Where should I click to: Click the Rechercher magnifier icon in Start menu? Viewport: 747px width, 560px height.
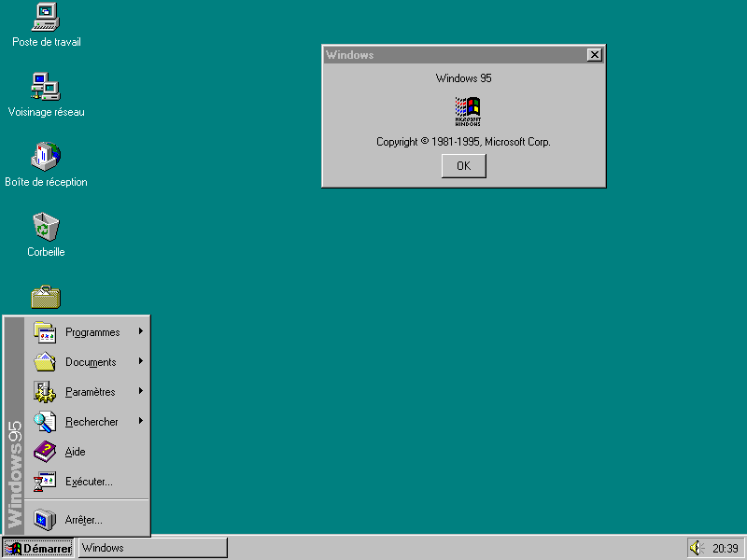point(45,422)
